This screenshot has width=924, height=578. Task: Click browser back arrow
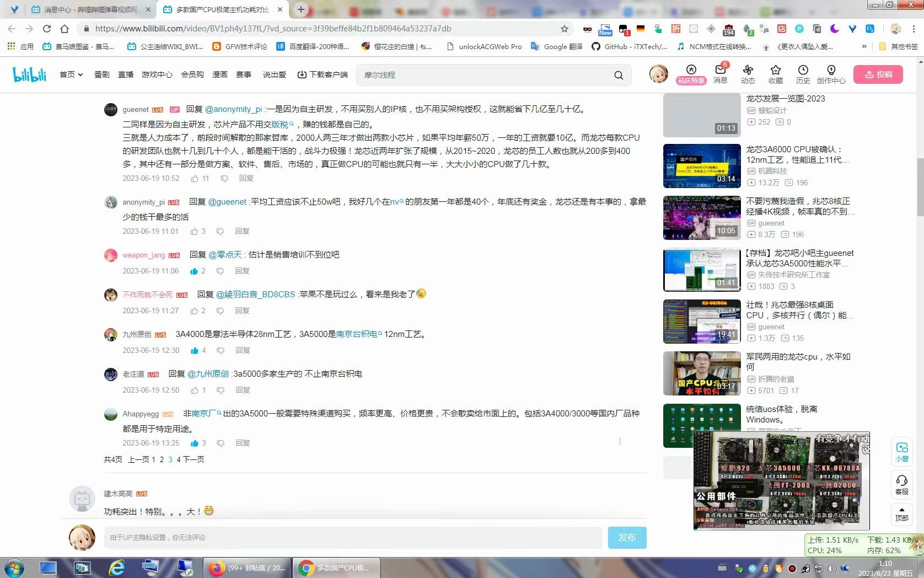tap(12, 29)
